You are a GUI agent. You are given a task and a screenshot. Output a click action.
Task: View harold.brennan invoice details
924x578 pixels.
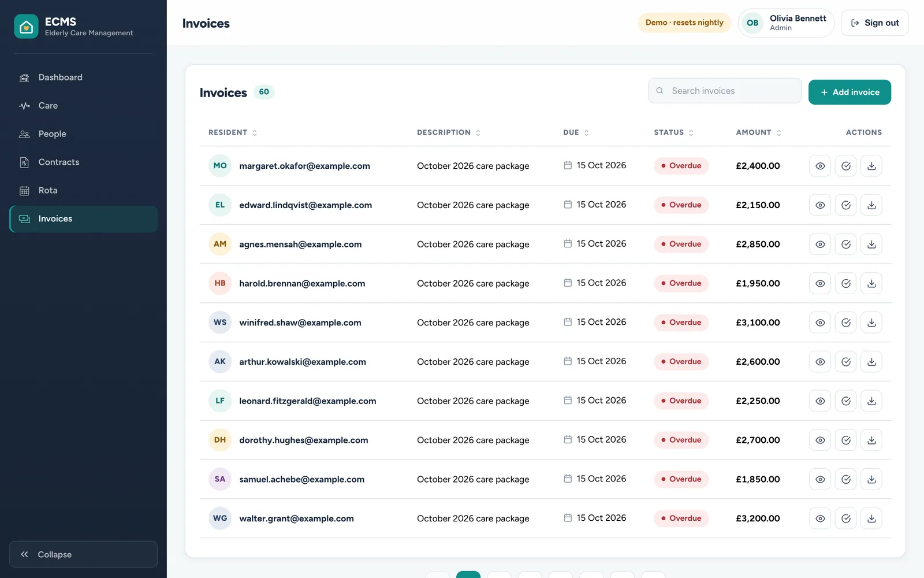tap(820, 283)
